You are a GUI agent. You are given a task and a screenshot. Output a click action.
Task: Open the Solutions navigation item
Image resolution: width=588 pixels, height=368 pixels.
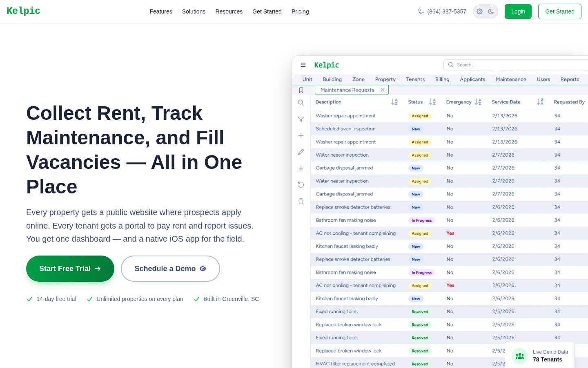pos(194,11)
